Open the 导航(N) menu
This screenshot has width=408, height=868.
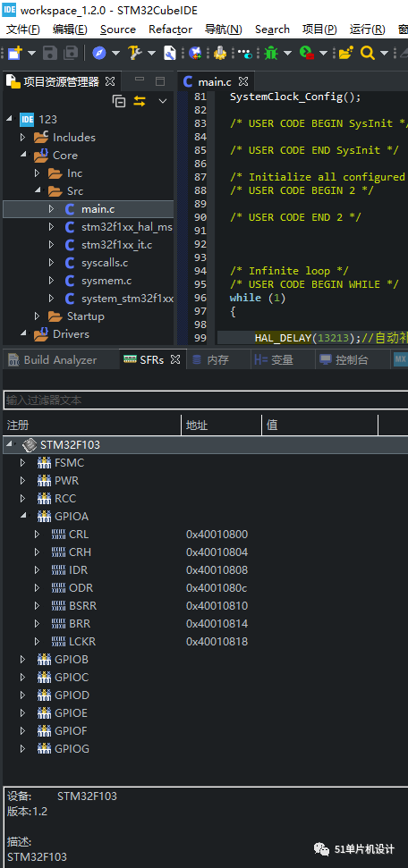pos(224,29)
